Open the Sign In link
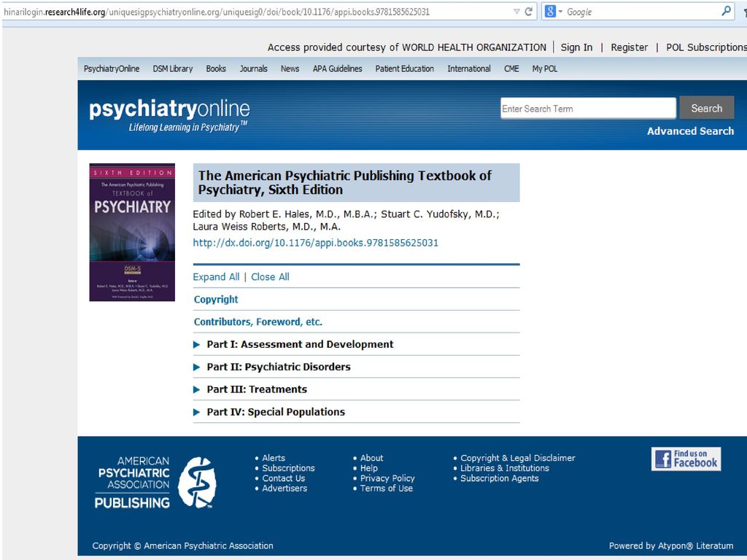 point(576,47)
